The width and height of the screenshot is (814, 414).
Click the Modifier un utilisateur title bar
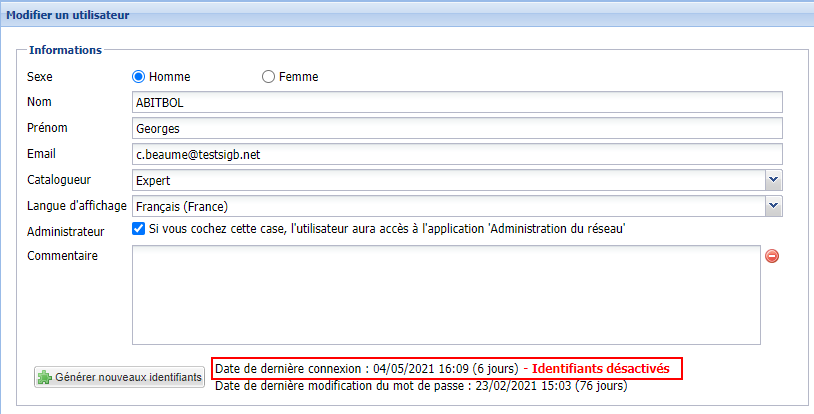pos(70,15)
